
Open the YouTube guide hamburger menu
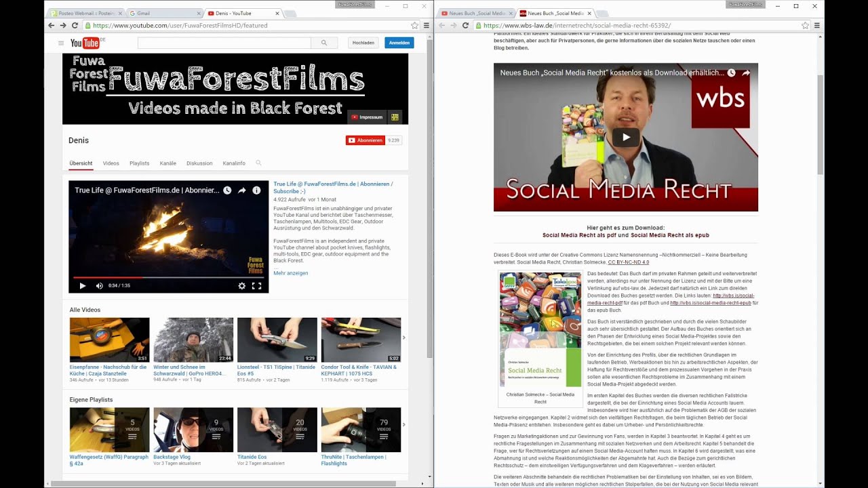(61, 43)
